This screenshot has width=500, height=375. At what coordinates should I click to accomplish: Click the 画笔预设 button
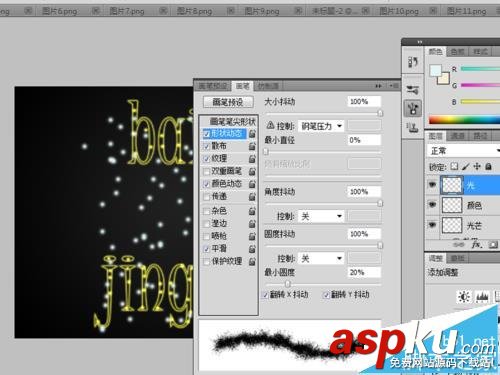(x=228, y=102)
